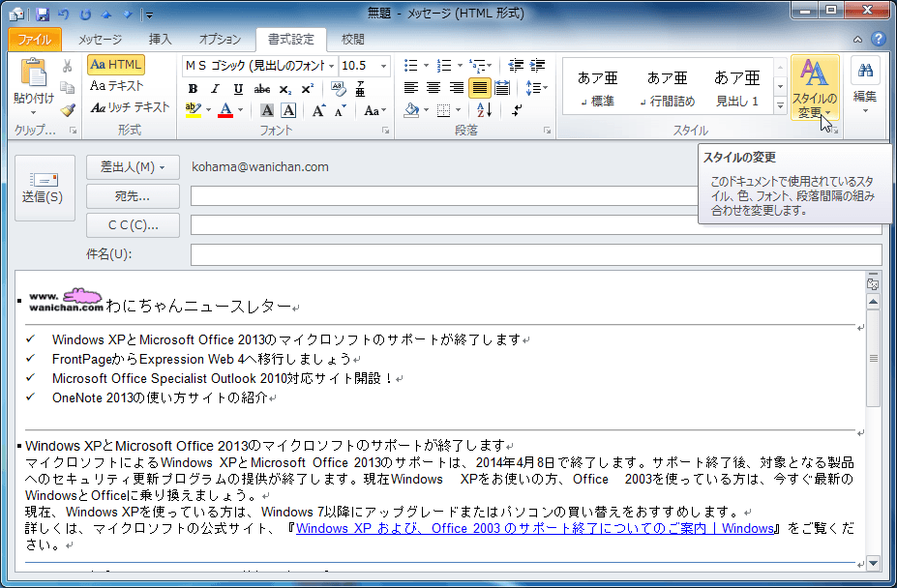This screenshot has width=897, height=588.
Task: Open the highlight color dropdown arrow
Action: 208,110
